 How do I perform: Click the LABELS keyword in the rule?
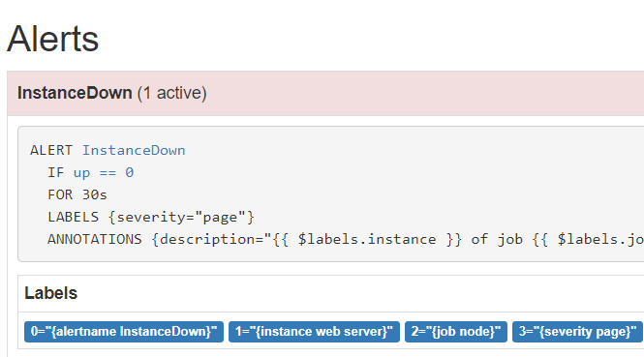click(x=73, y=217)
